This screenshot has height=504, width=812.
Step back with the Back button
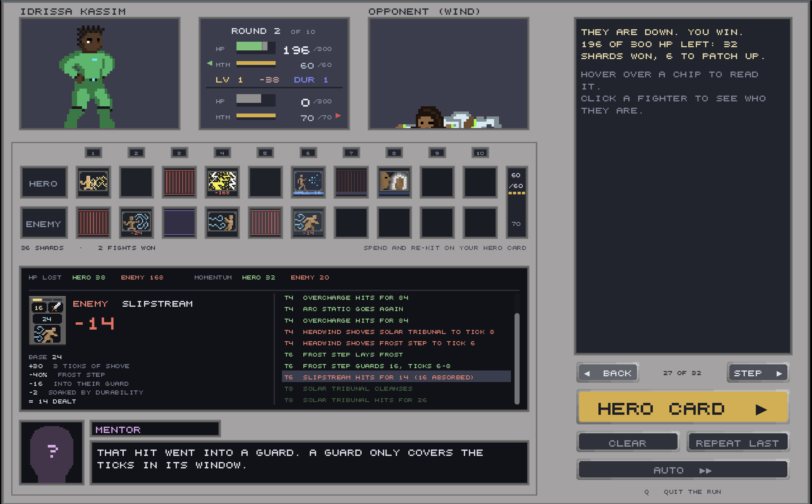(x=608, y=373)
